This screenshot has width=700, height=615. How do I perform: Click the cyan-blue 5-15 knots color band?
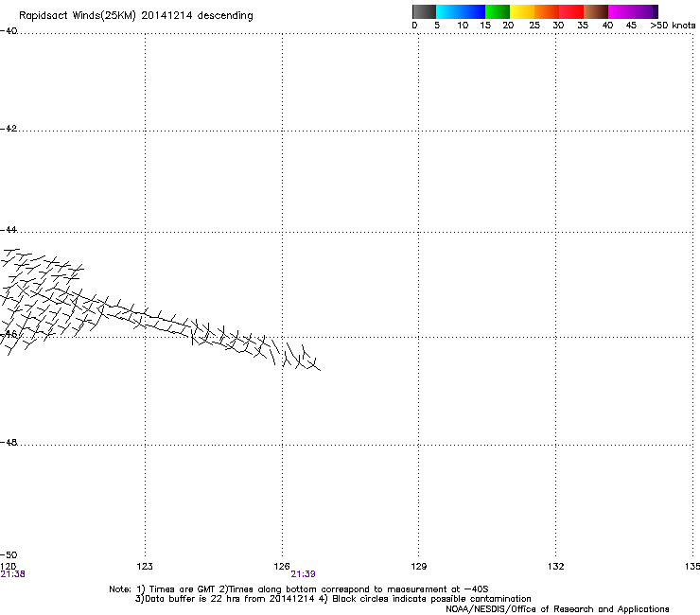coord(461,11)
